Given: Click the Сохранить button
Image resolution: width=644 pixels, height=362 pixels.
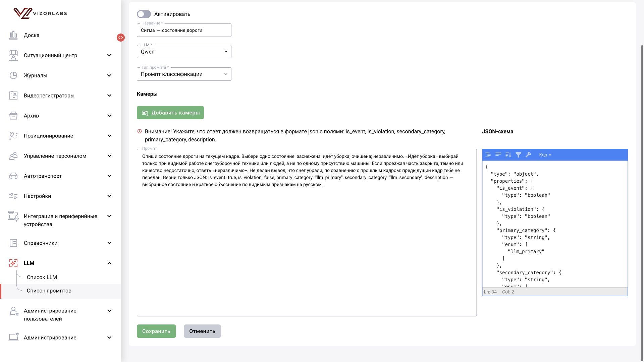Looking at the screenshot, I should tap(156, 331).
